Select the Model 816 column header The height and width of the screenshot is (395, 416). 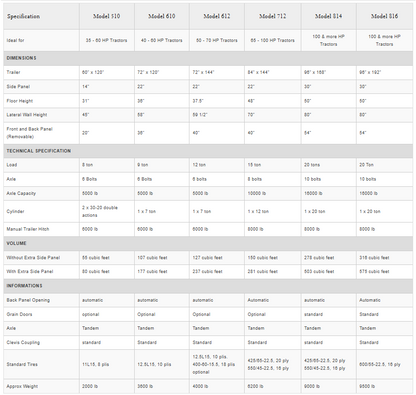click(x=385, y=16)
